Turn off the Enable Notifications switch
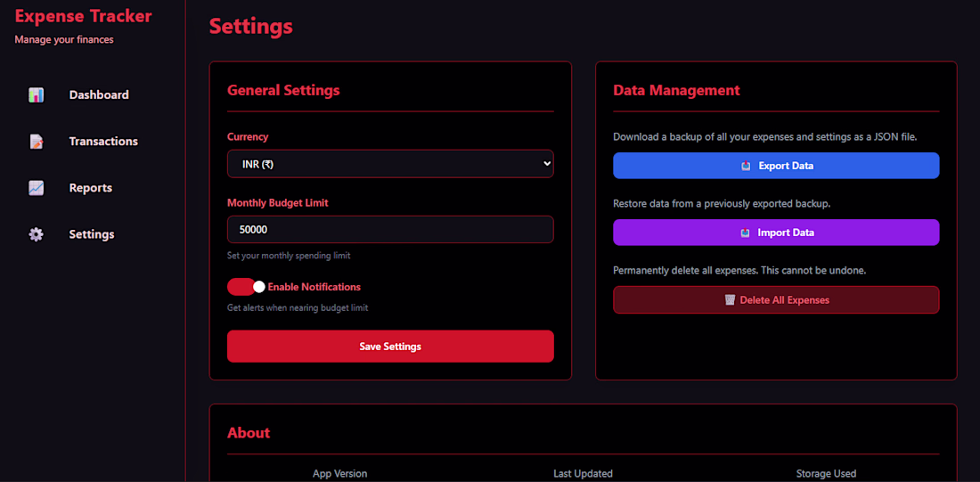Screen dimensions: 980x482 pos(246,287)
